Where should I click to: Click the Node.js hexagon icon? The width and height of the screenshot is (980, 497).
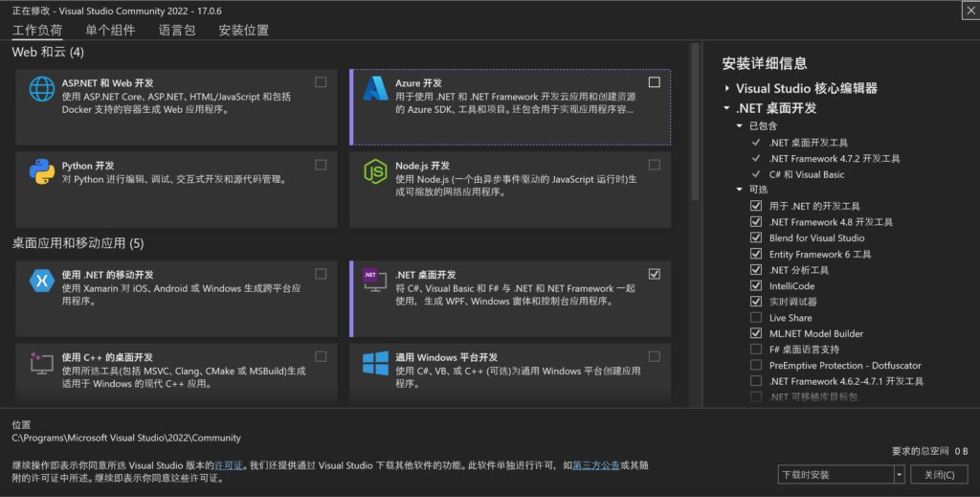point(375,171)
